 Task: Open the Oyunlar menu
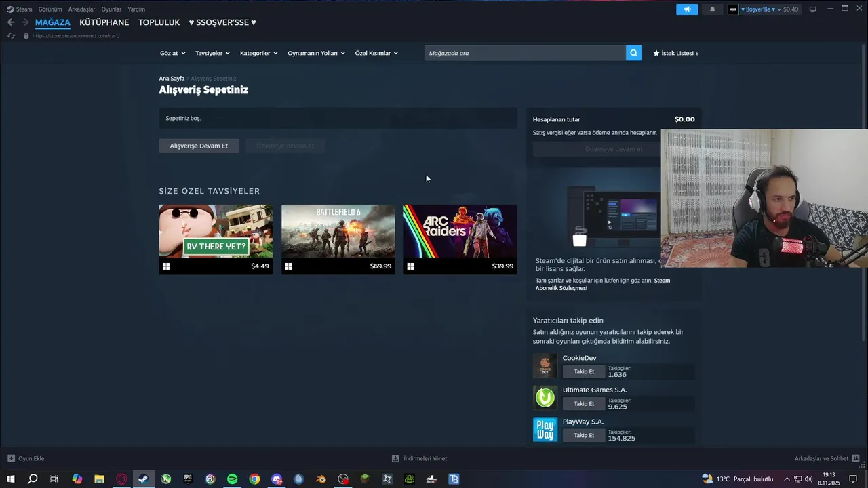[111, 9]
